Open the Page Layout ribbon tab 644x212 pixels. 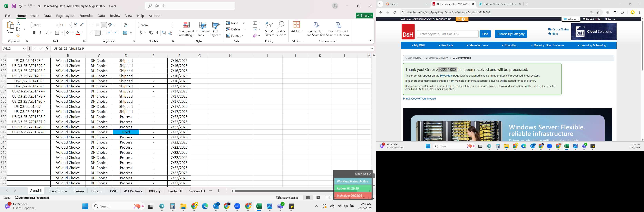(x=65, y=16)
